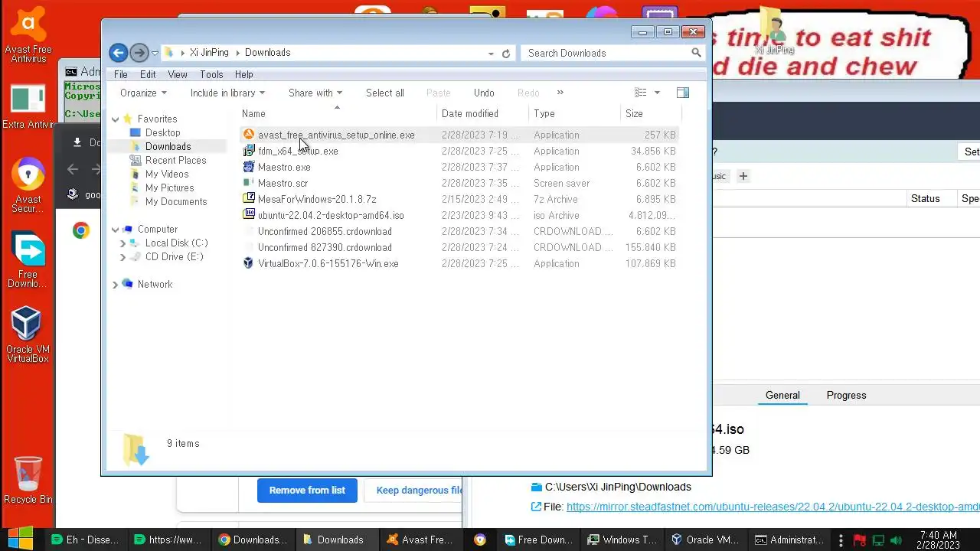Open the Help menu
The image size is (980, 551).
pos(244,74)
